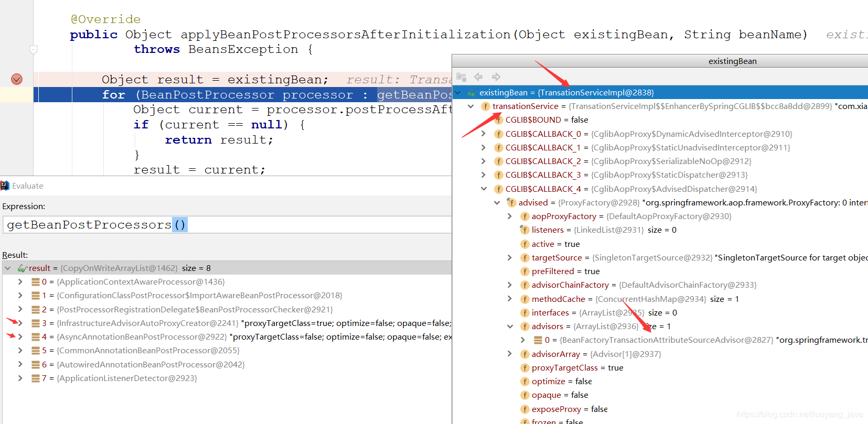Toggle the breakpoint on the result line
The height and width of the screenshot is (424, 868).
(17, 79)
